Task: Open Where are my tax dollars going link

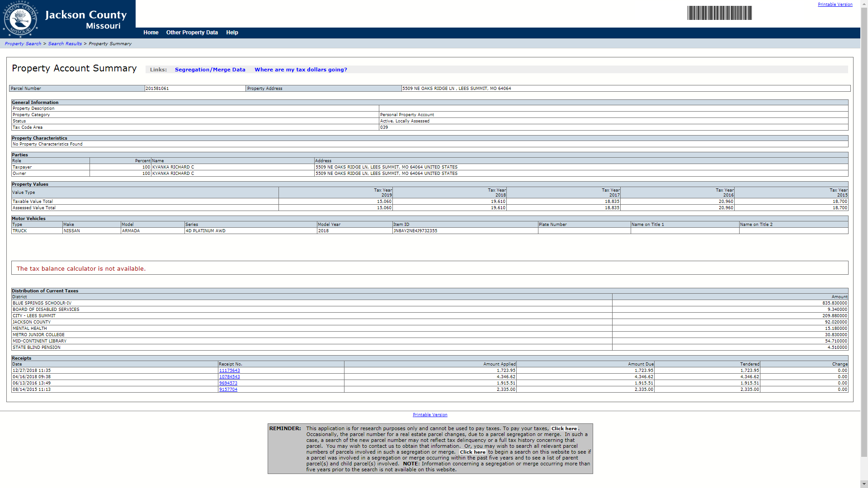Action: (x=301, y=70)
